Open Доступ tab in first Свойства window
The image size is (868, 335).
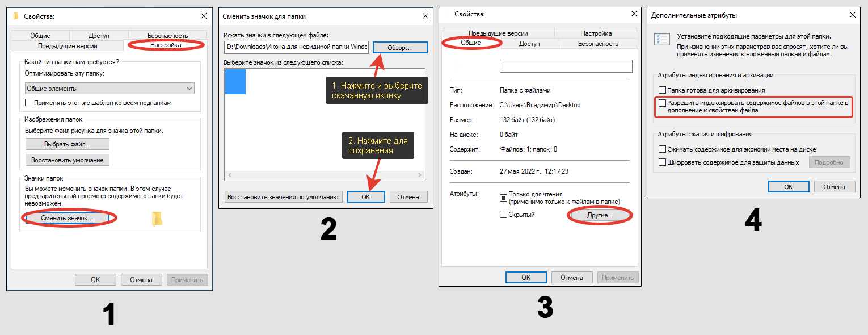[x=98, y=35]
